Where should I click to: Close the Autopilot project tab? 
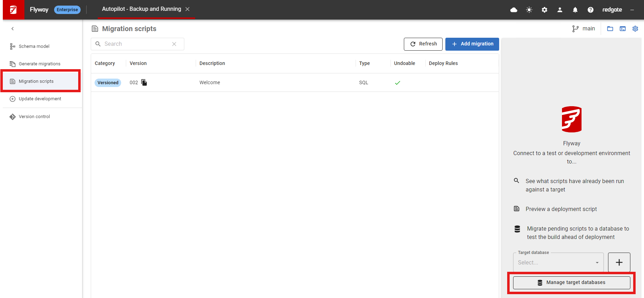[x=187, y=9]
